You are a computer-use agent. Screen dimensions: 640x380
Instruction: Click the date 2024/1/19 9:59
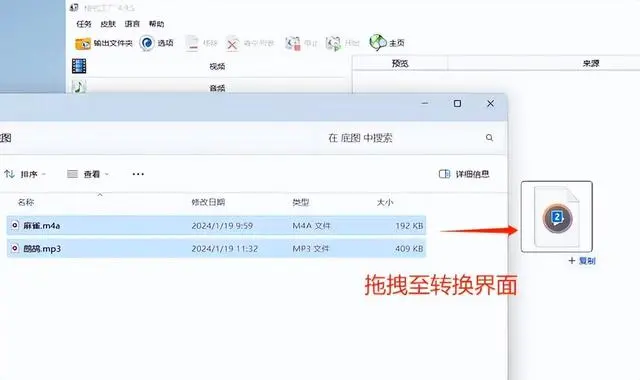(x=222, y=226)
